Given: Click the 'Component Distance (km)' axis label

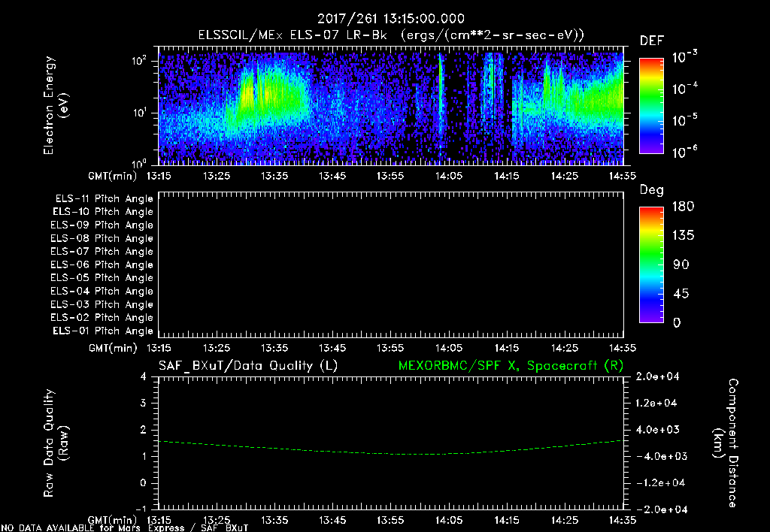Looking at the screenshot, I should (726, 443).
